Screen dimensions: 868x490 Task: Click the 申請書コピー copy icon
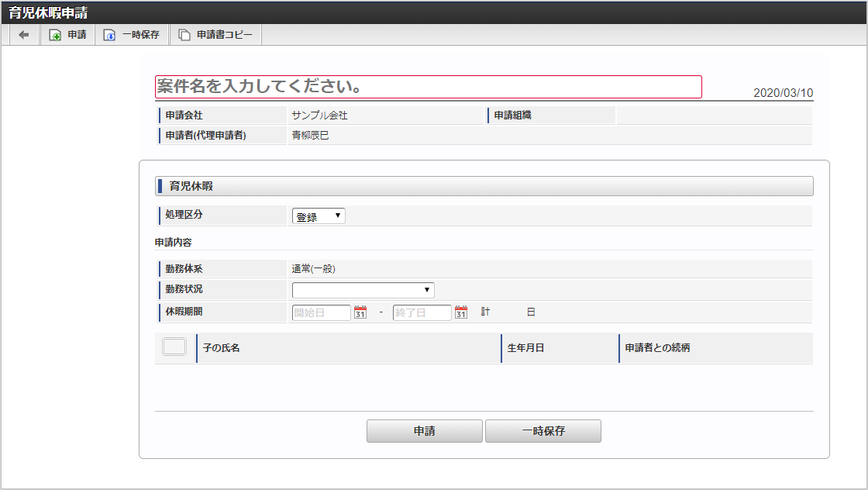click(x=184, y=35)
